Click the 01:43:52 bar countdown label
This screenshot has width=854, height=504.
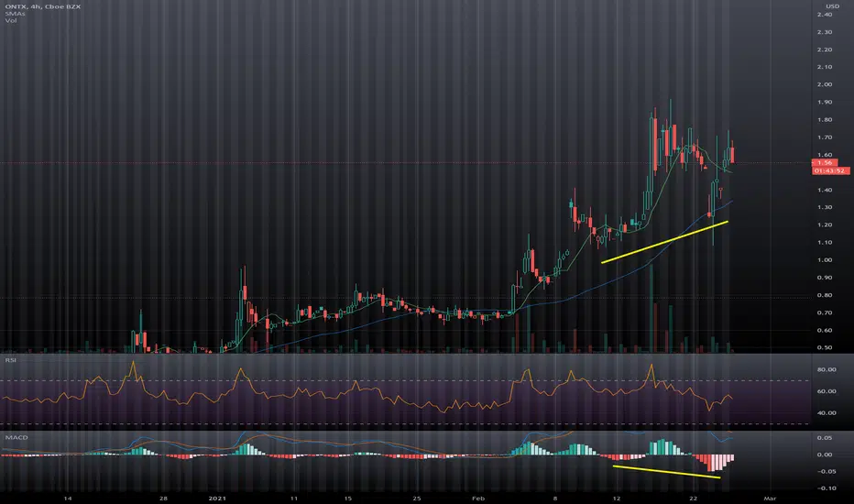(830, 170)
